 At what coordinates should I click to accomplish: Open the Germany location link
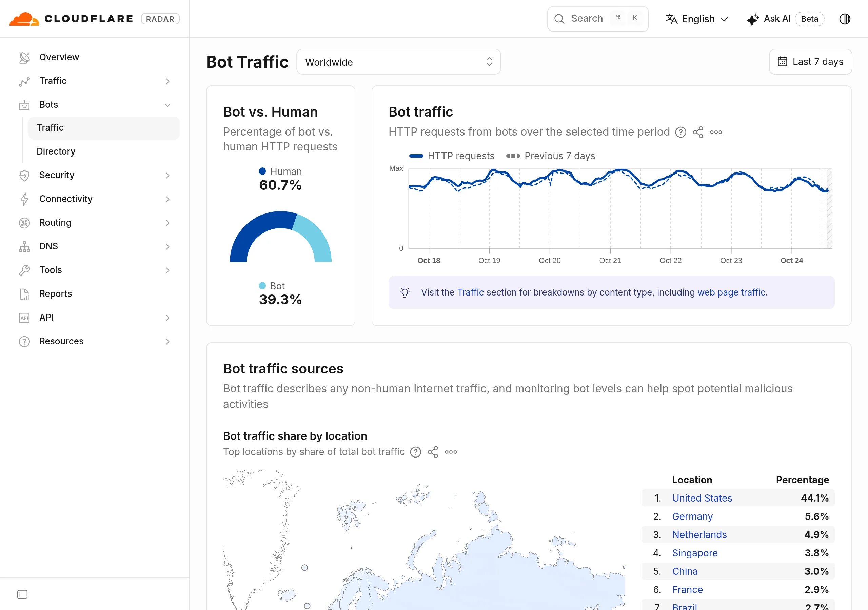coord(692,517)
